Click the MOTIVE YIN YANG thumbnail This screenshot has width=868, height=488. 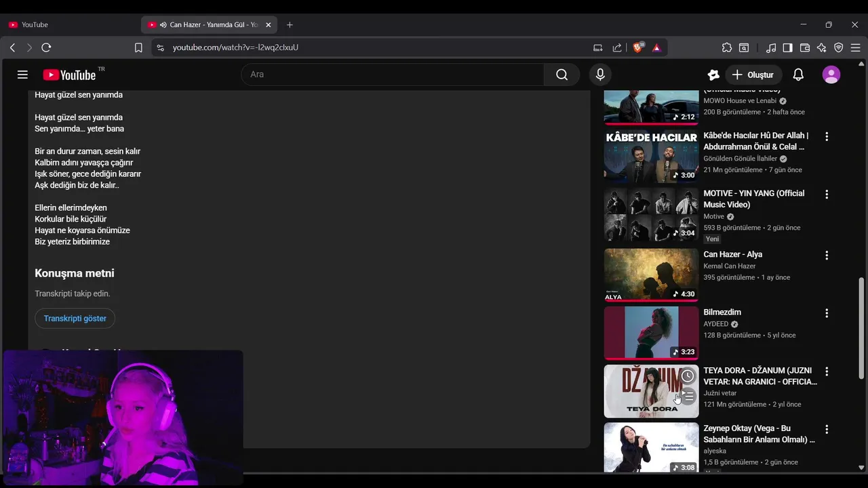coord(651,214)
